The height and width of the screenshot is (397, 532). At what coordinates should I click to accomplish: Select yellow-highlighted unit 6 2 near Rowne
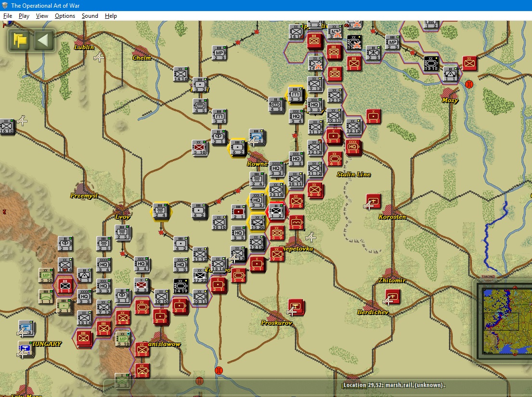(237, 148)
